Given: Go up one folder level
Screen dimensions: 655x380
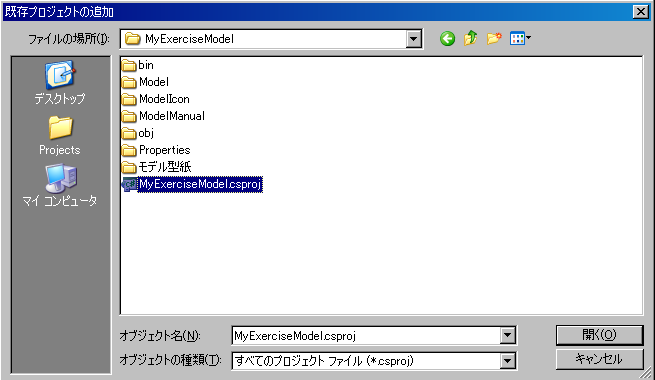Looking at the screenshot, I should 471,38.
